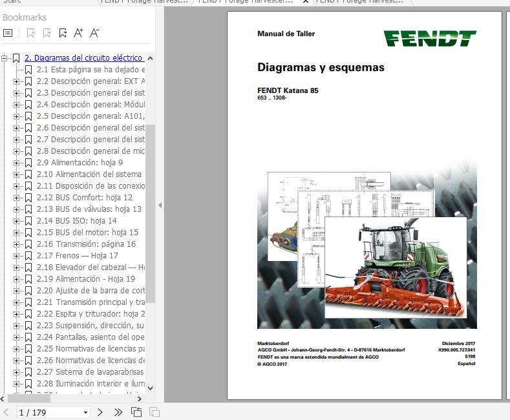Viewport: 510px width, 420px height.
Task: Go to the previous page arrow
Action: pyautogui.click(x=6, y=412)
